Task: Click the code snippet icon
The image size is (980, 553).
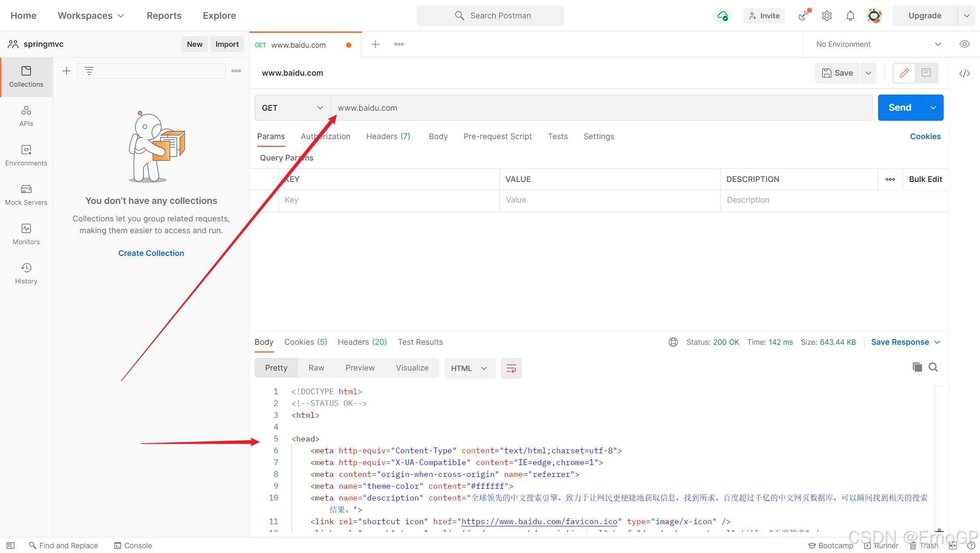Action: pos(964,73)
